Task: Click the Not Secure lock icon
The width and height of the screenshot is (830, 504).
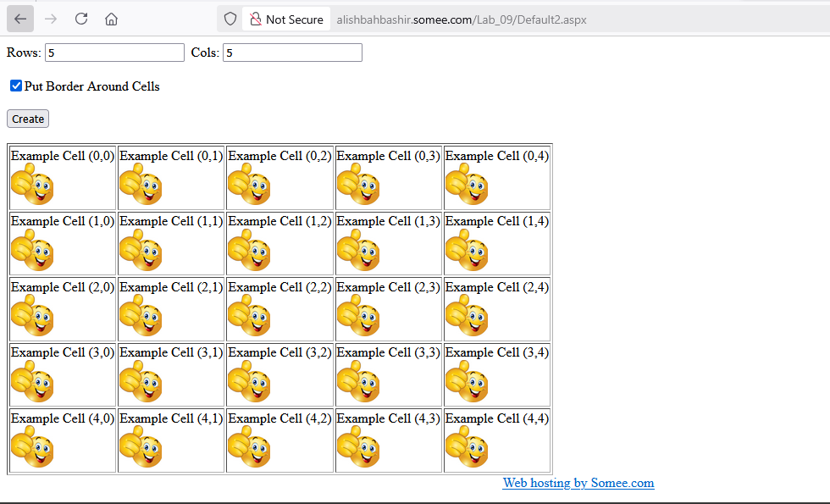Action: coord(256,19)
